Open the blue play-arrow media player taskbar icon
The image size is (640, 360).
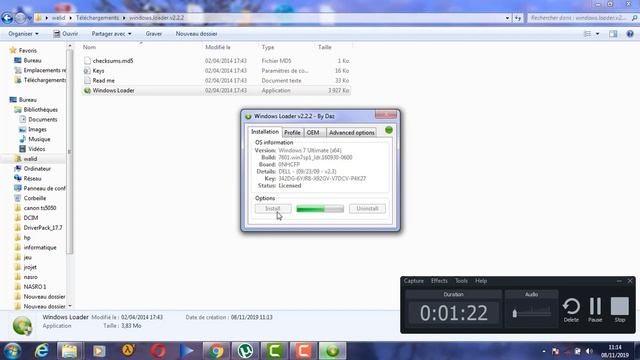pos(187,351)
